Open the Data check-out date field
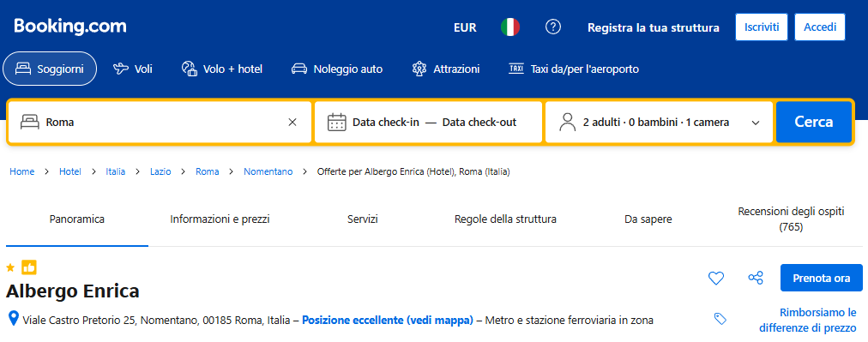The image size is (868, 342). click(x=479, y=123)
